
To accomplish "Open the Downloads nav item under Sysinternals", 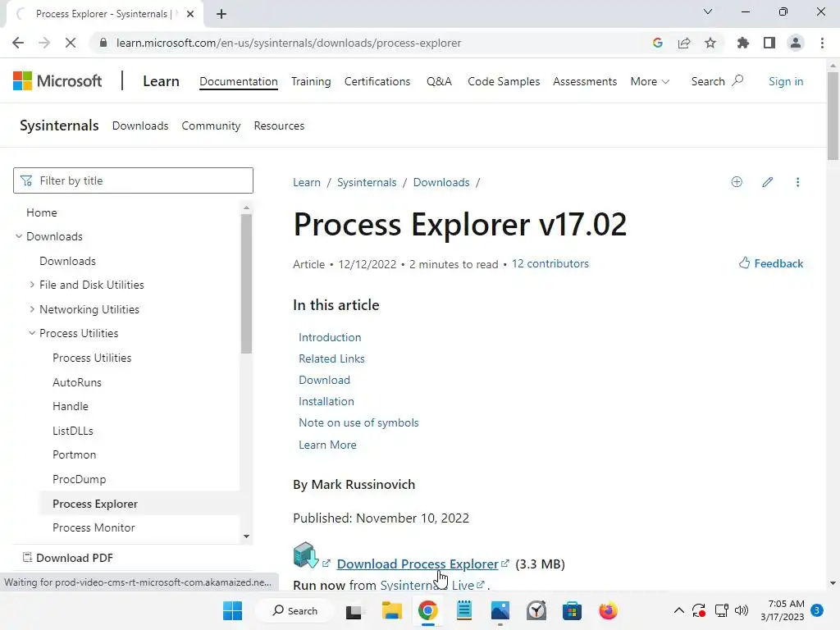I will coord(140,126).
